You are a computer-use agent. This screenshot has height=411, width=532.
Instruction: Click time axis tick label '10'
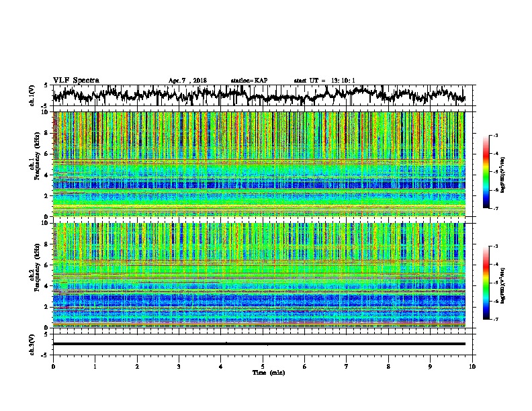point(472,367)
